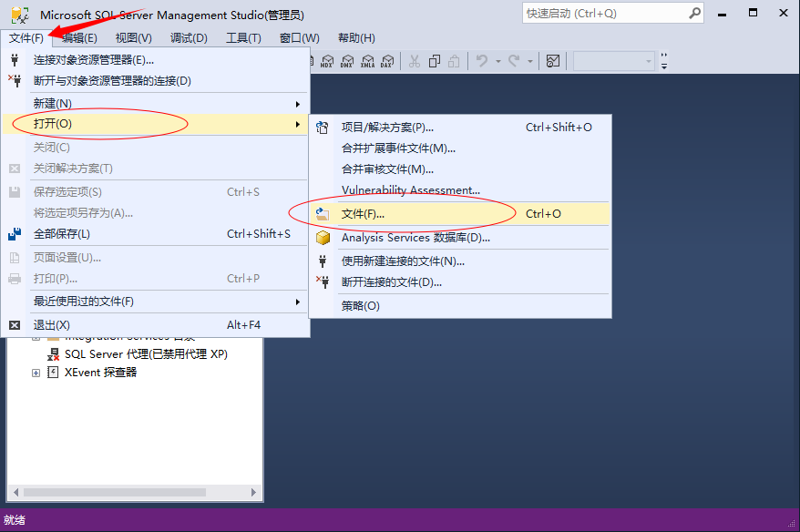Click the plug icon beside 使用新建连接的文件

pos(323,261)
